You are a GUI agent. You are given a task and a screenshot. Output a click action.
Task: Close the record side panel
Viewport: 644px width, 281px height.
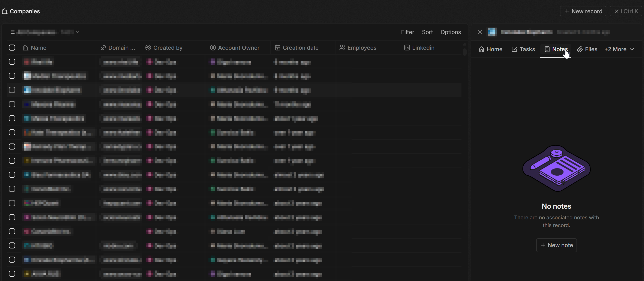coord(479,32)
